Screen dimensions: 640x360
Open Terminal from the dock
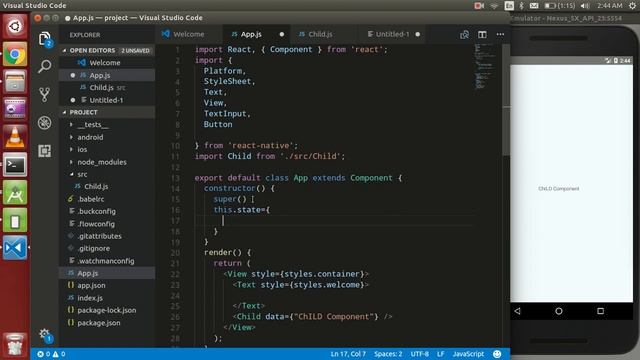15,164
